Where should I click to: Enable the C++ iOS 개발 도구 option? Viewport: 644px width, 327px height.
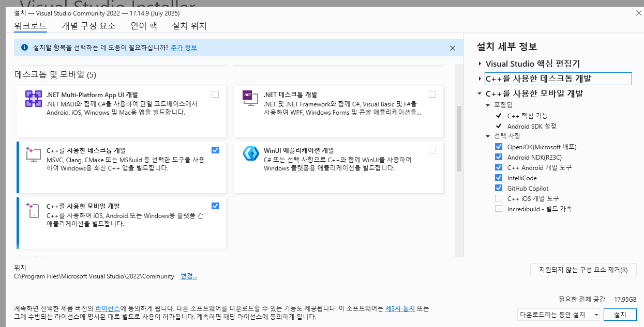(499, 198)
